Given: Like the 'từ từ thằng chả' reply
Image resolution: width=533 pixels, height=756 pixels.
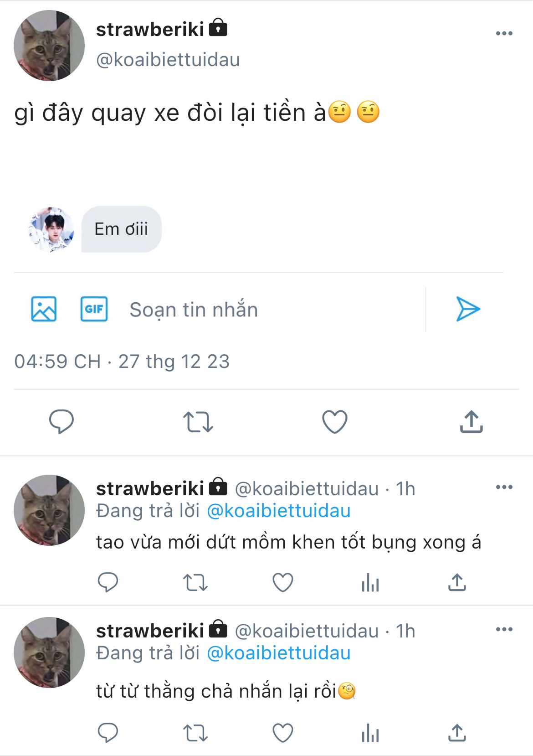Looking at the screenshot, I should pyautogui.click(x=282, y=733).
